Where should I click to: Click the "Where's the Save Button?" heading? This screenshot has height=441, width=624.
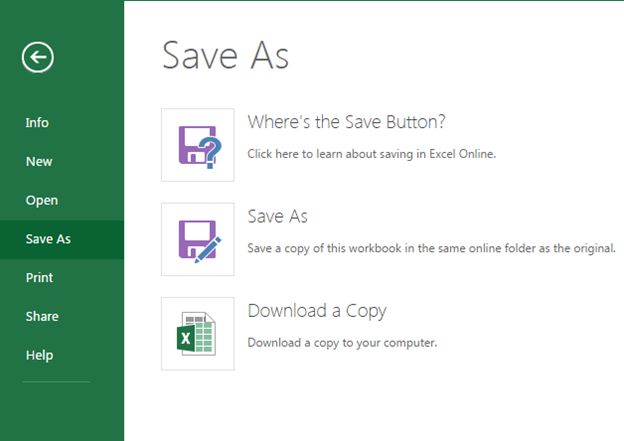[346, 122]
